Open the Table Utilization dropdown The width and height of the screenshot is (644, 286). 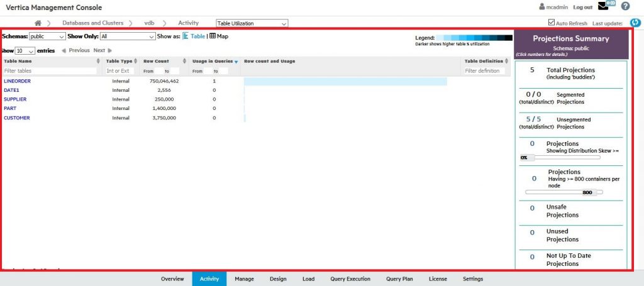[252, 23]
